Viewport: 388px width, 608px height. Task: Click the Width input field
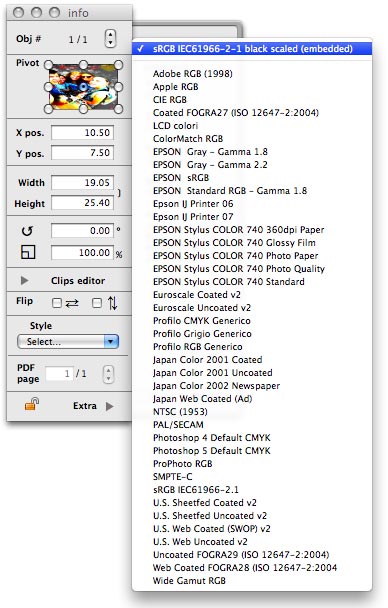pos(83,183)
